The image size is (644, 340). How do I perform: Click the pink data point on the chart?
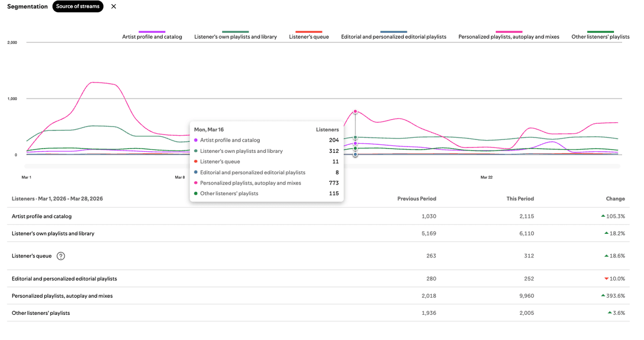click(x=355, y=112)
